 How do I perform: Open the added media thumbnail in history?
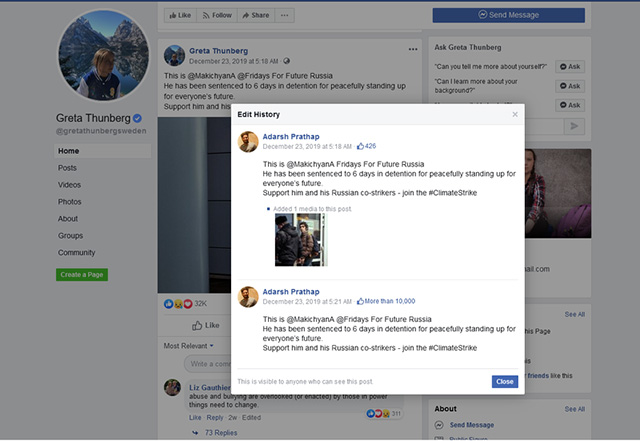[301, 240]
